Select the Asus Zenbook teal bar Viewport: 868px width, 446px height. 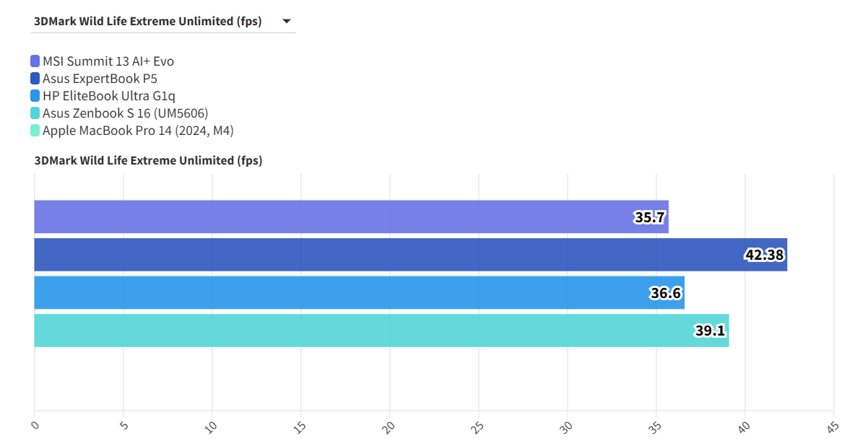347,331
